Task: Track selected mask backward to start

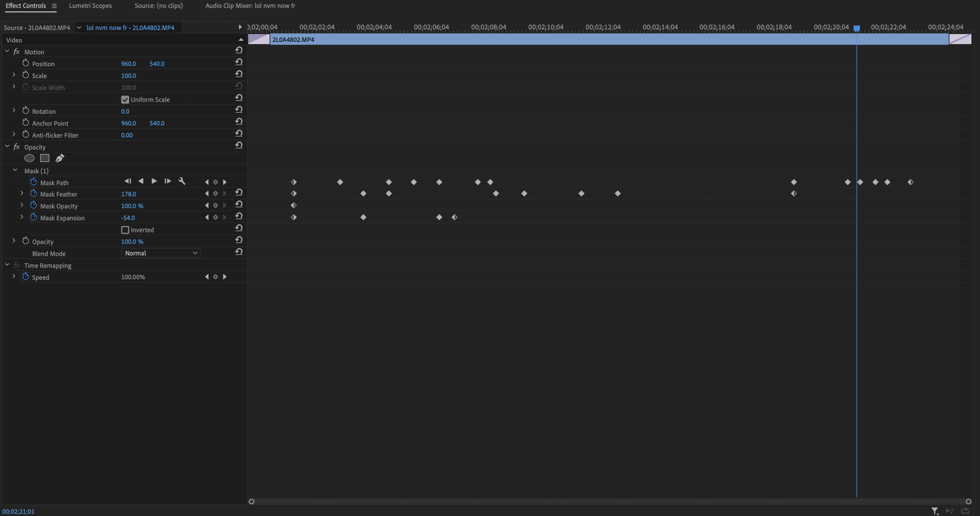Action: [x=127, y=181]
